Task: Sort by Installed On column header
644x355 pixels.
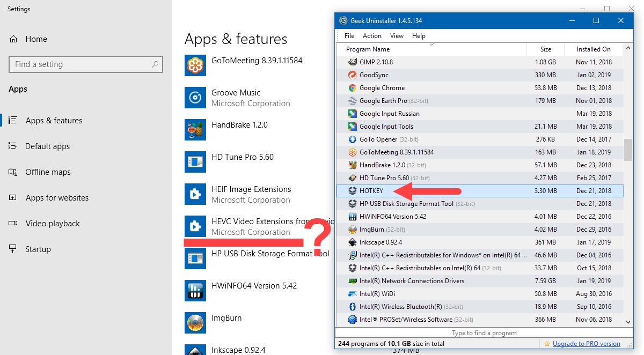Action: point(593,49)
